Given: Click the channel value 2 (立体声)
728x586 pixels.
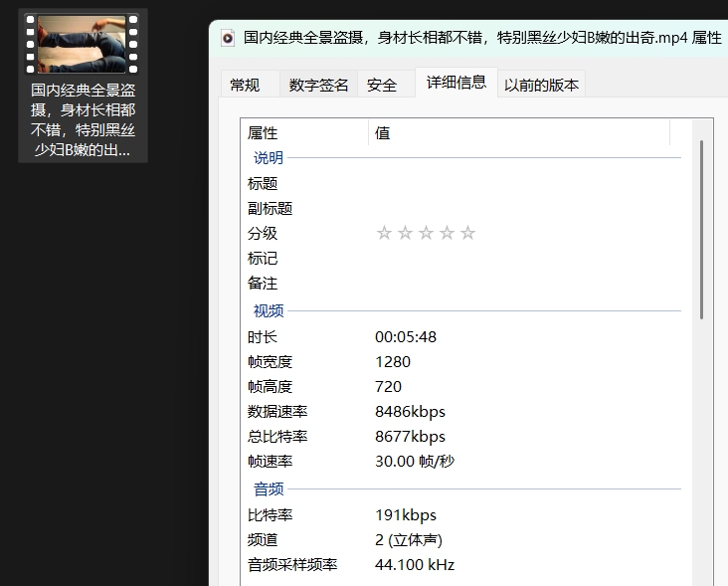Looking at the screenshot, I should coord(409,540).
